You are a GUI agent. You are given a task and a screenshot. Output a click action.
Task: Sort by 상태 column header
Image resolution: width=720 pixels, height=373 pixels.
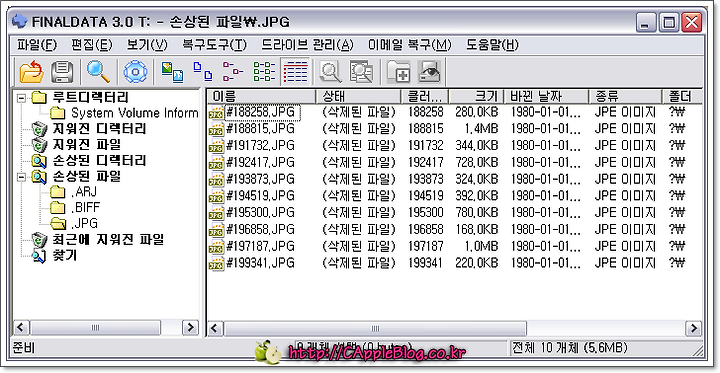pyautogui.click(x=359, y=96)
